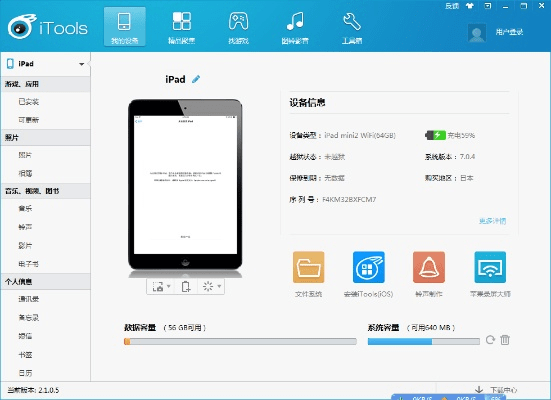Click the iTools eye logo

pyautogui.click(x=22, y=27)
